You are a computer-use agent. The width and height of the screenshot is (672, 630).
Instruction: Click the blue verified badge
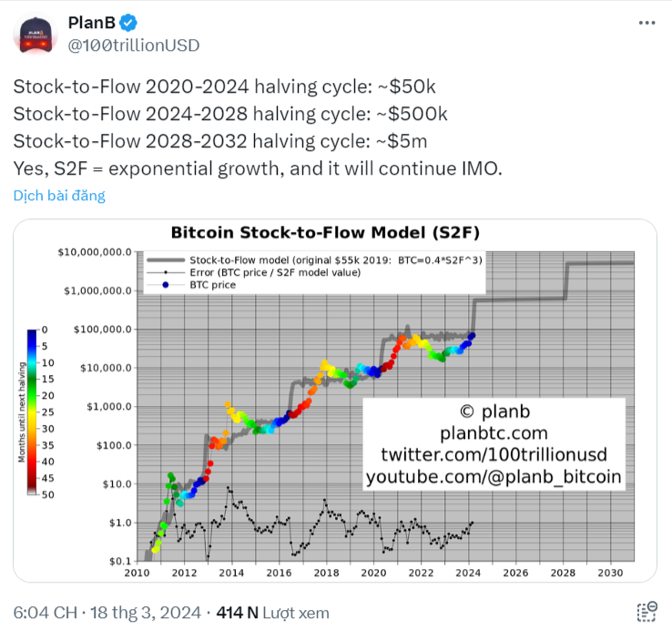(x=128, y=23)
